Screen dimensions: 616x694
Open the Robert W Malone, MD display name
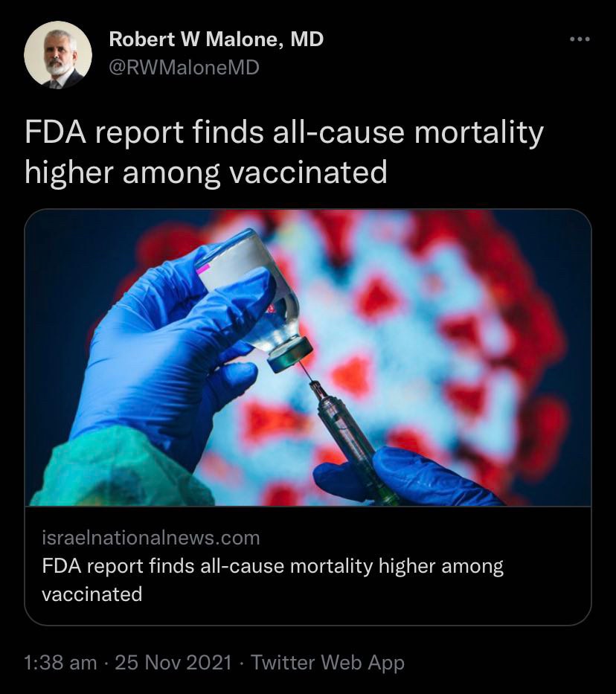[216, 39]
